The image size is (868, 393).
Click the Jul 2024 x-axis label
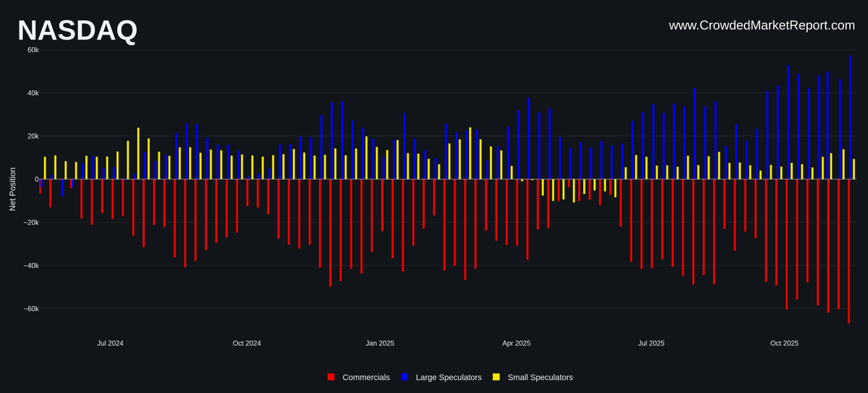(110, 343)
